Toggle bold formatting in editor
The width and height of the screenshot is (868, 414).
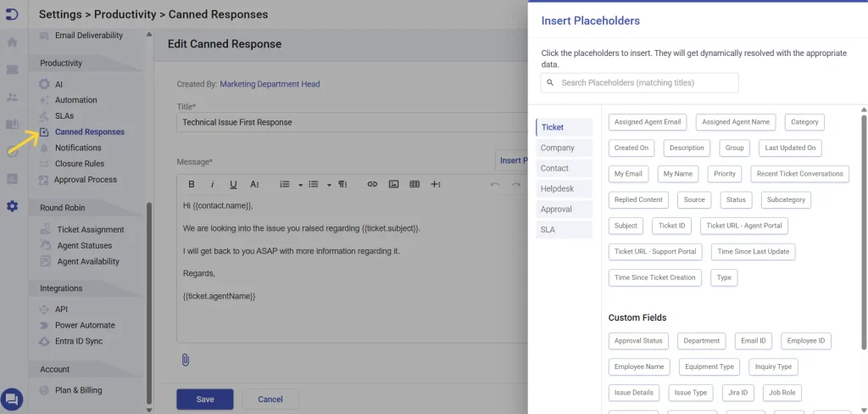click(x=192, y=184)
